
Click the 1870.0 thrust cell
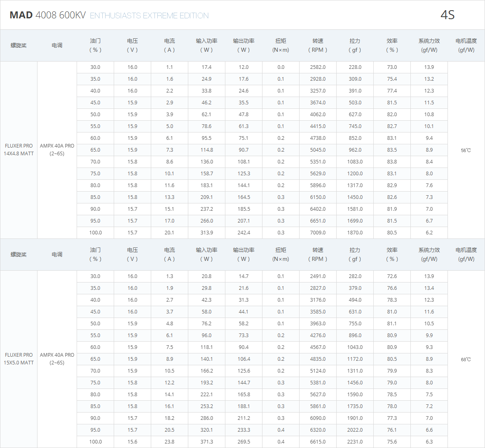pos(355,233)
